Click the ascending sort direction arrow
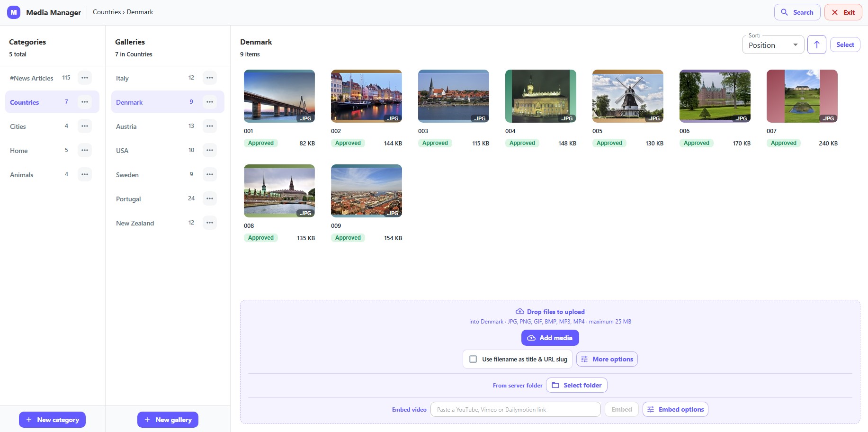Image resolution: width=868 pixels, height=432 pixels. click(816, 45)
